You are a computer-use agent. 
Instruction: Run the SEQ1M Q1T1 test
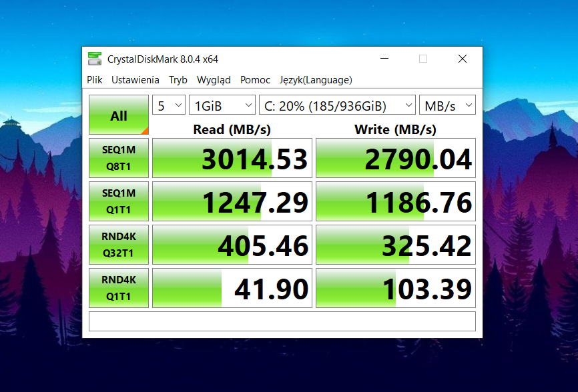pos(119,201)
